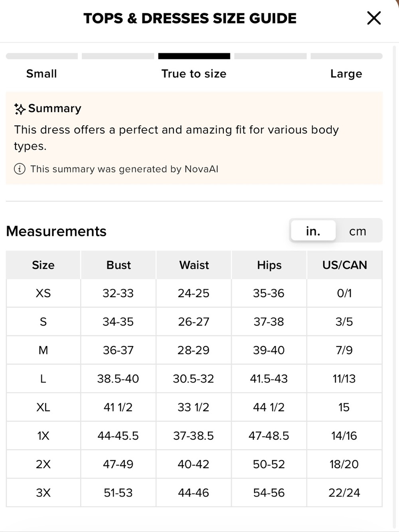399x532 pixels.
Task: Select the Bust column header
Action: tap(119, 265)
